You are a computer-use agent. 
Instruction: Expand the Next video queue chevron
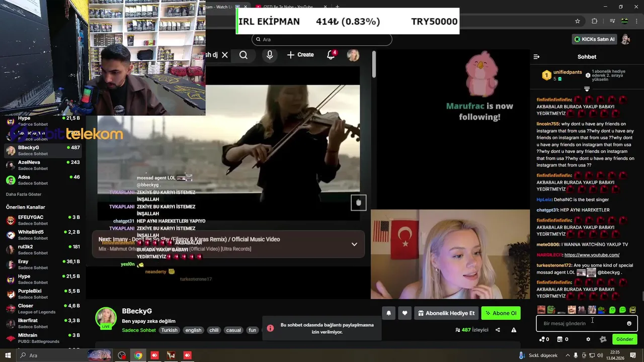pyautogui.click(x=354, y=244)
